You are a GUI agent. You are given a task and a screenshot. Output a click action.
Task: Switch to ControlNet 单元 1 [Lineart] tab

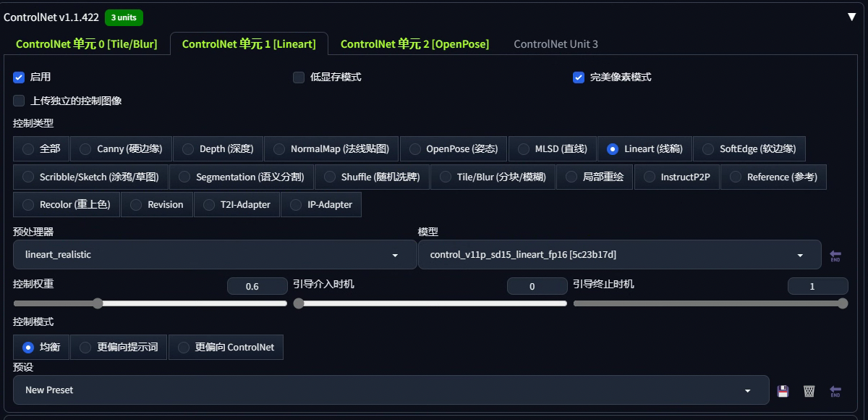click(x=249, y=43)
